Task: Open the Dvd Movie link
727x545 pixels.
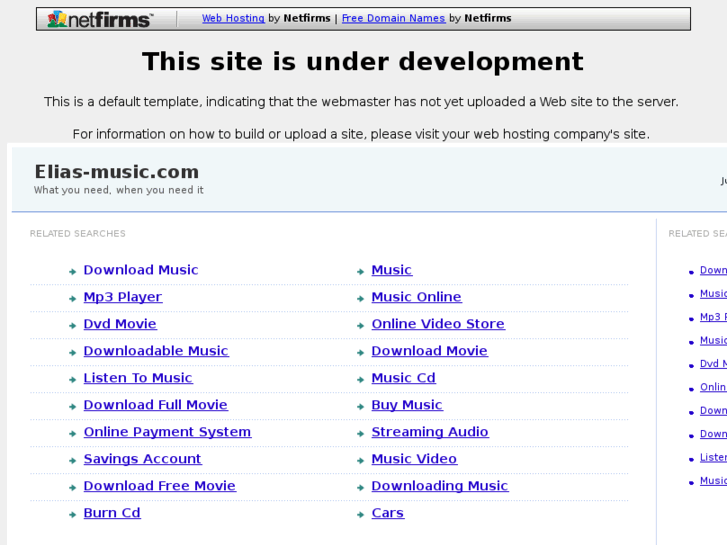Action: point(120,324)
